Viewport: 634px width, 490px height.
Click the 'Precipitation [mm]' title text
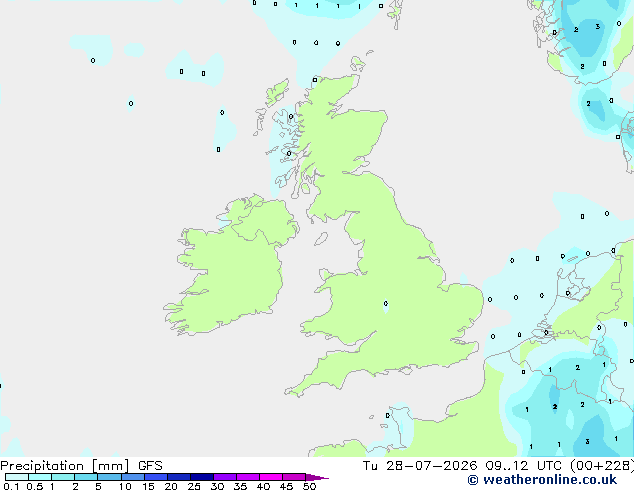pyautogui.click(x=65, y=466)
